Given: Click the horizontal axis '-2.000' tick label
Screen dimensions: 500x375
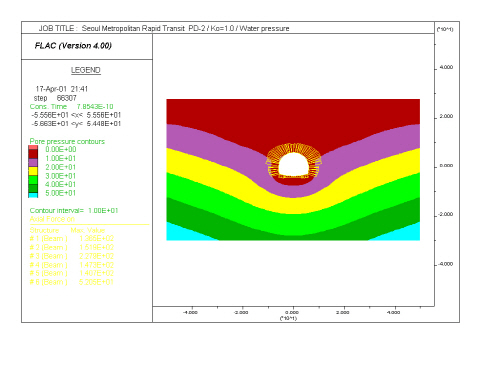Looking at the screenshot, I should tap(241, 313).
